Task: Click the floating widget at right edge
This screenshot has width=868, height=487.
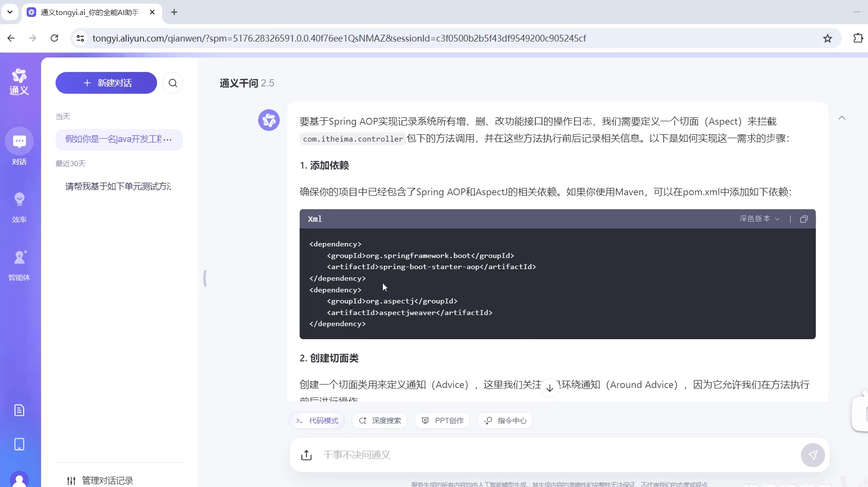Action: coord(860,414)
